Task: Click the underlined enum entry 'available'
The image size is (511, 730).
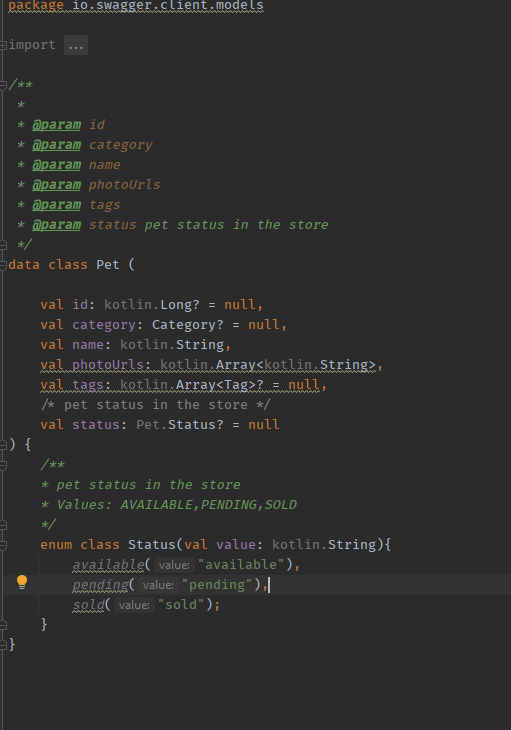Action: [108, 565]
